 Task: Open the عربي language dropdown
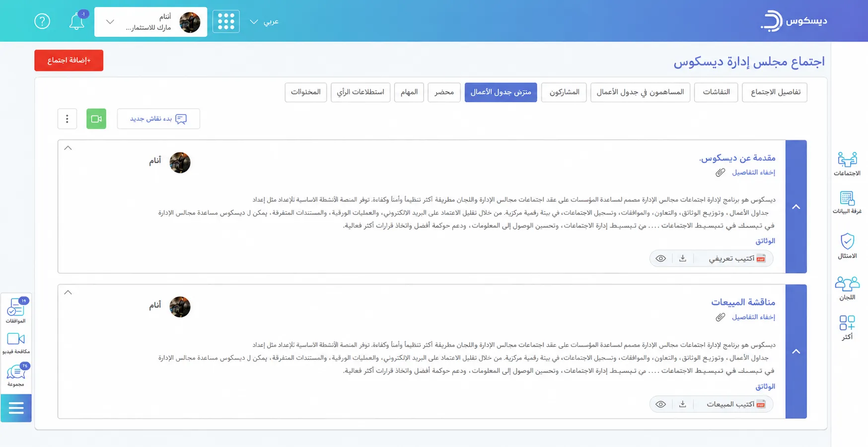point(264,22)
